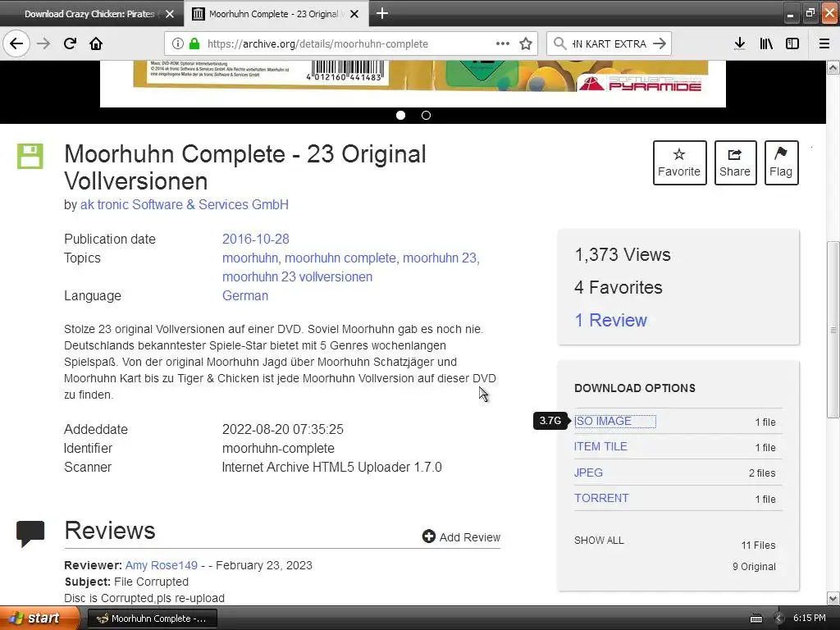Toggle the sidebar view icon
Viewport: 840px width, 630px height.
[x=792, y=43]
